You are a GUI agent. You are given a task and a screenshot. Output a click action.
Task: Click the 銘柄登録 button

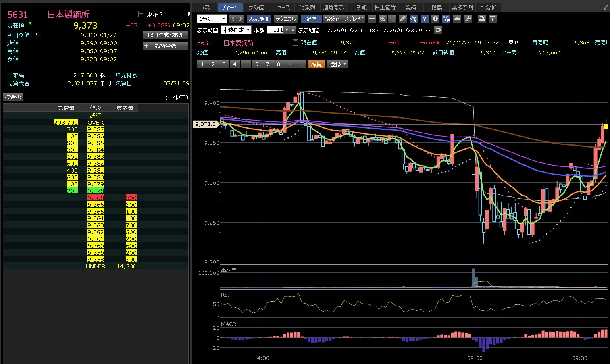[x=165, y=46]
